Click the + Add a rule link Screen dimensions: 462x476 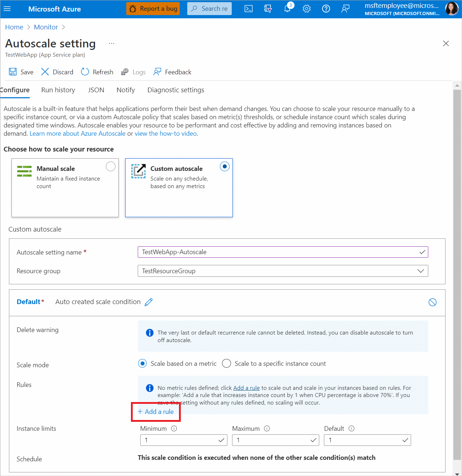156,412
